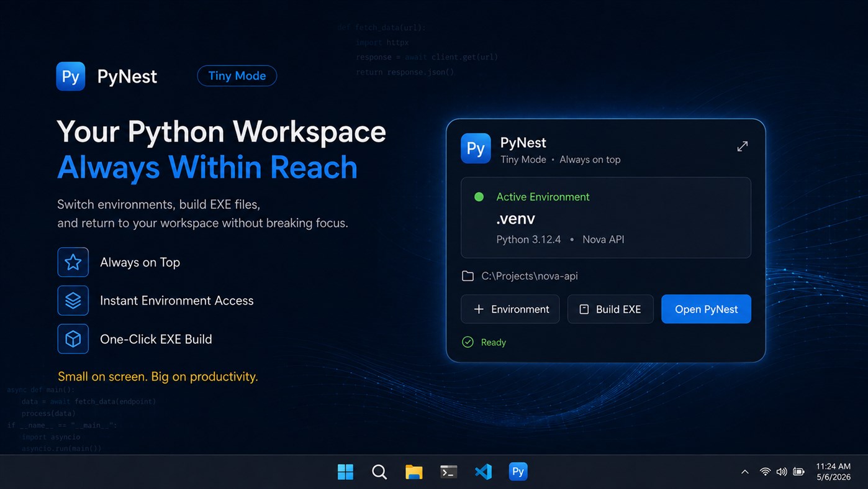The height and width of the screenshot is (489, 868).
Task: Click the Always on Top feature label
Action: (140, 262)
